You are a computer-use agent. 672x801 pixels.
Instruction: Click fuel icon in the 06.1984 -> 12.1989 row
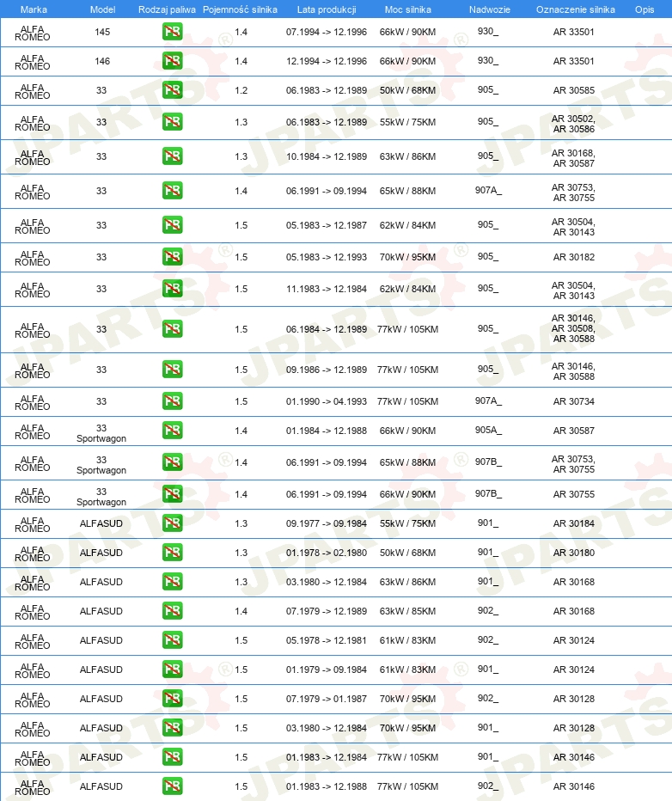coord(173,329)
